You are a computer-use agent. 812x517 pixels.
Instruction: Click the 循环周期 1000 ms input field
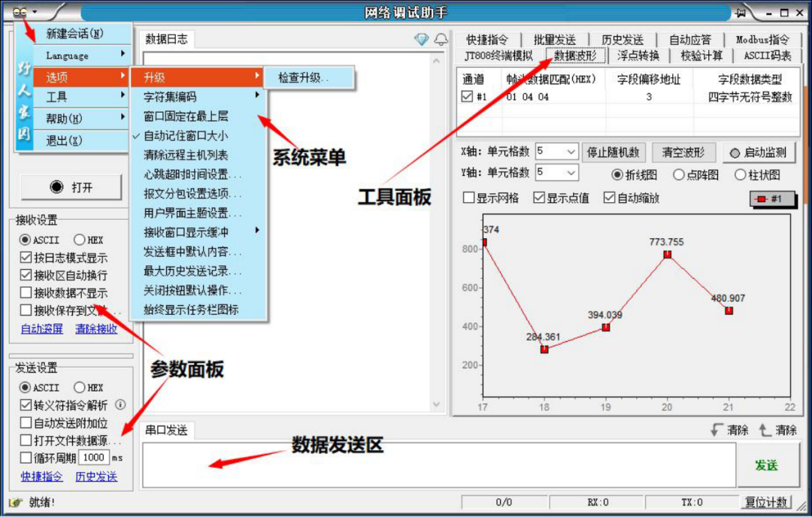click(x=94, y=458)
